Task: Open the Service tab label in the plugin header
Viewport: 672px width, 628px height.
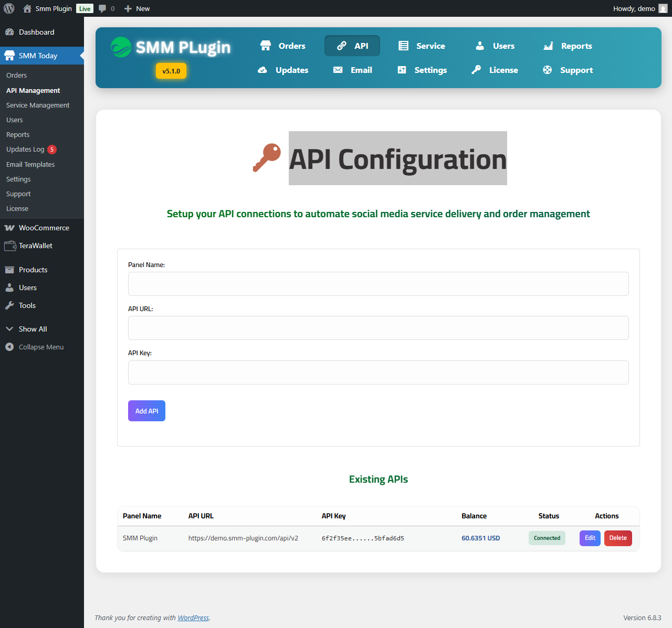Action: click(x=430, y=46)
